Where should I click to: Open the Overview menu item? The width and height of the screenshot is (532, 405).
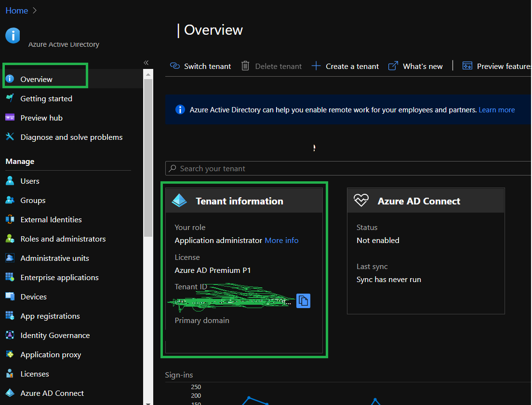[36, 79]
